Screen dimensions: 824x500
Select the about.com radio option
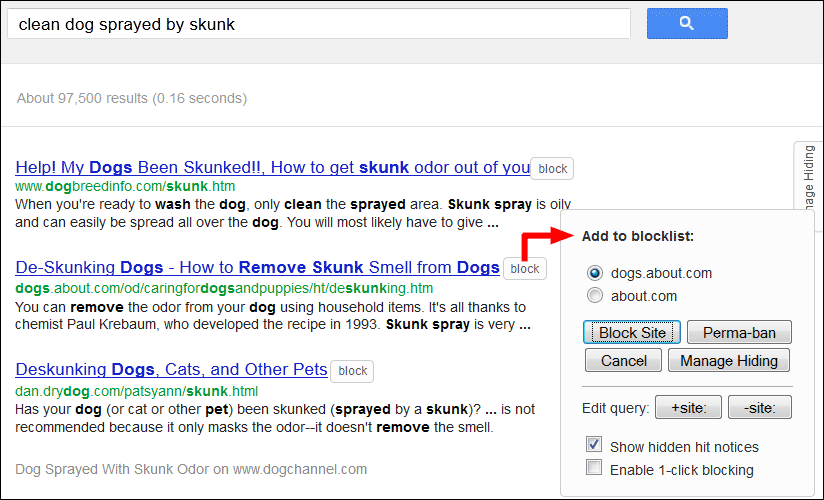[x=595, y=295]
